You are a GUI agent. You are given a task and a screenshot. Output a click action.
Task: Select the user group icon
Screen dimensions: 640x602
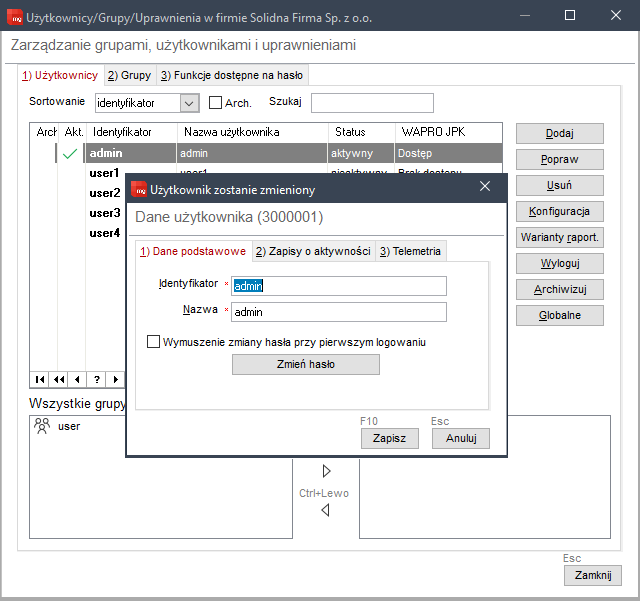tap(42, 426)
